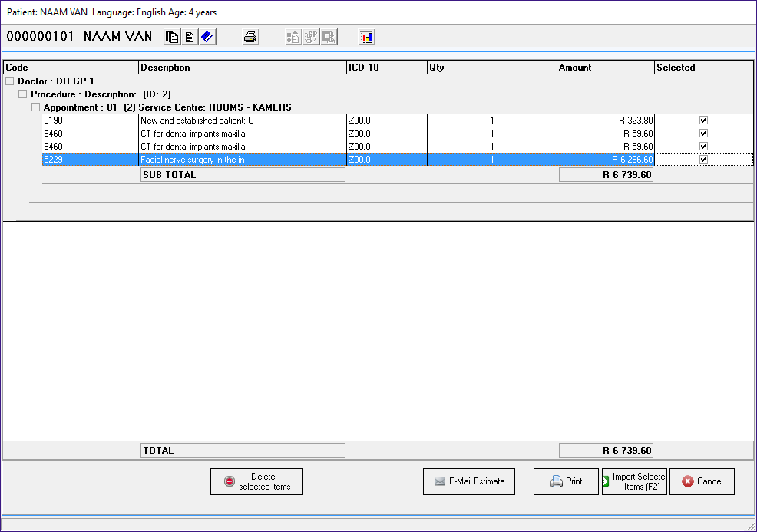757x532 pixels.
Task: Collapse the Doctor : DR GP 1 node
Action: tap(10, 81)
